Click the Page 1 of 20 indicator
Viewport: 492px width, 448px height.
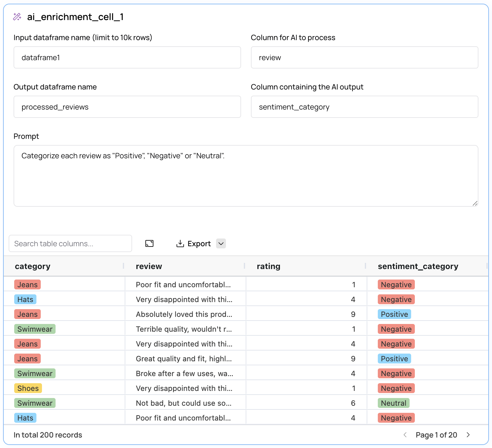click(436, 435)
